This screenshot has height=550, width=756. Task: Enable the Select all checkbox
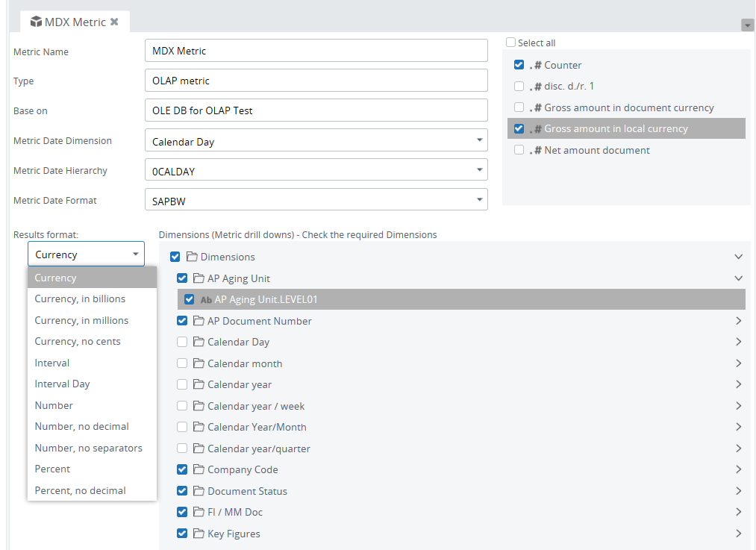[510, 43]
